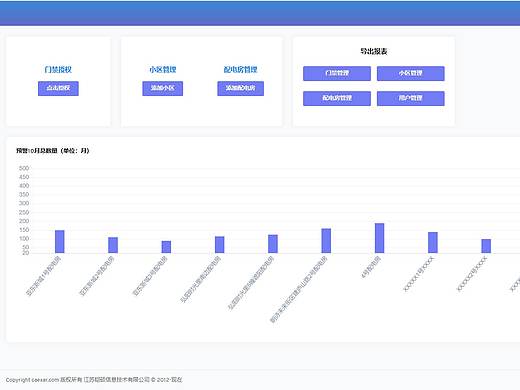Click the XXXXX2号XXXX axis label
The width and height of the screenshot is (520, 390).
click(x=472, y=274)
